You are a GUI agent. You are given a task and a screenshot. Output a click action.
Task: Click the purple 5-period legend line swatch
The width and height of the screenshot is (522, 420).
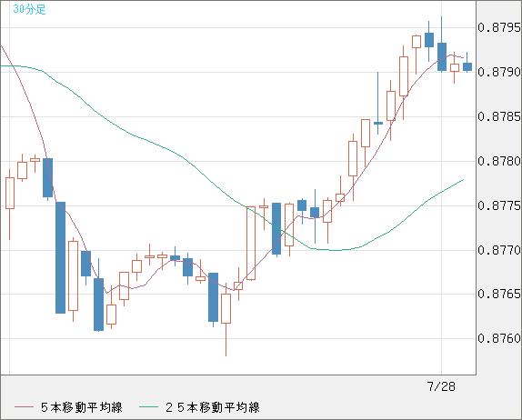tap(24, 407)
